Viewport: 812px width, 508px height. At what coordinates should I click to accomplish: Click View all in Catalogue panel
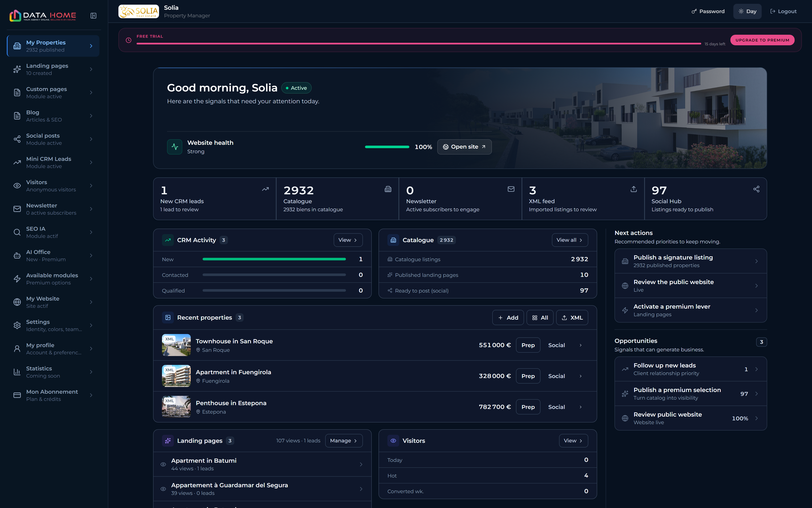[570, 240]
